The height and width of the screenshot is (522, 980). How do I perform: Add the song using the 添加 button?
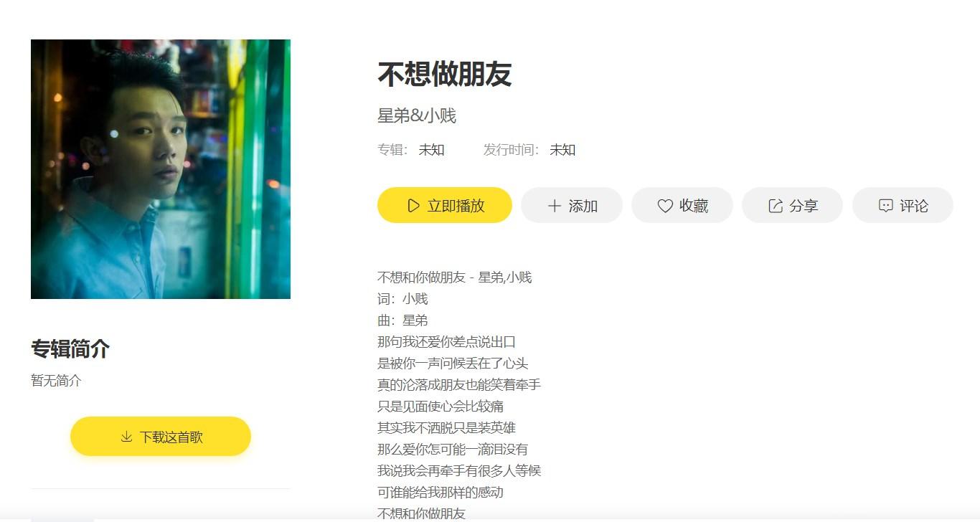click(x=572, y=205)
